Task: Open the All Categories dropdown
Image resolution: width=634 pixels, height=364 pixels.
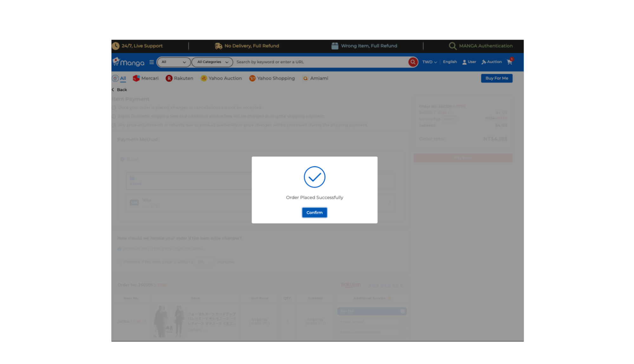Action: point(212,62)
